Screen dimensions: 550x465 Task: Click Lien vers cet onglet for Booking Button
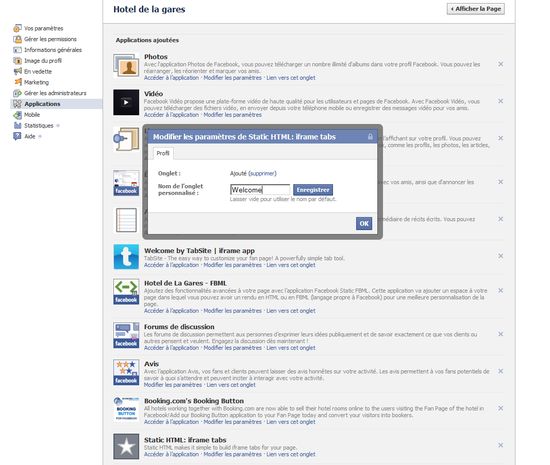coord(291,422)
